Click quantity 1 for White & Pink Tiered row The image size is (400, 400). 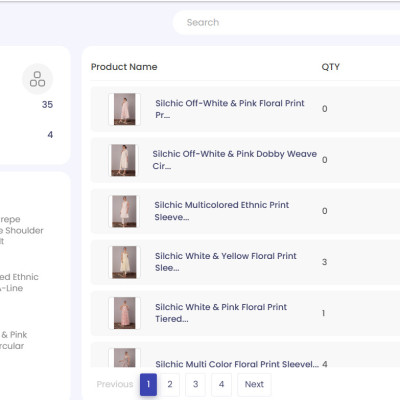pyautogui.click(x=323, y=313)
